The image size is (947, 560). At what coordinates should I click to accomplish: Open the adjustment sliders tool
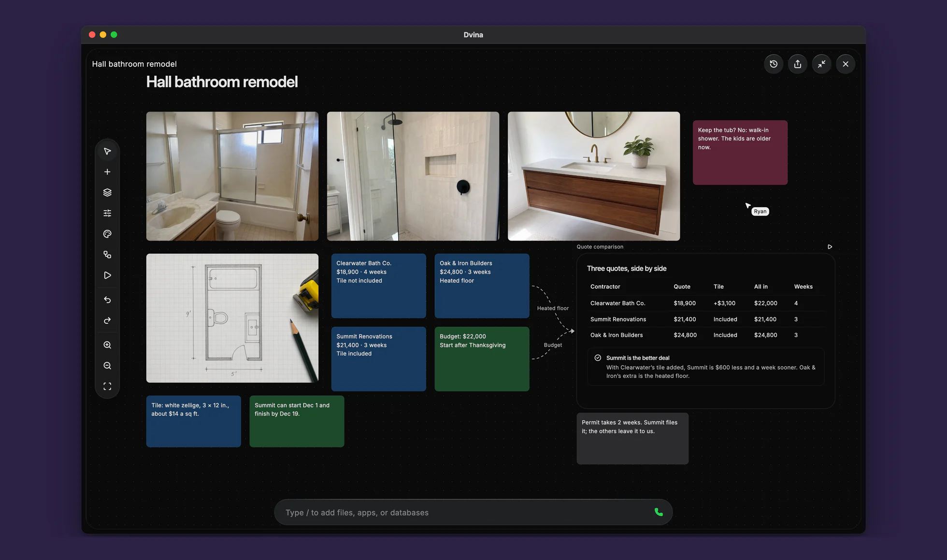(107, 213)
